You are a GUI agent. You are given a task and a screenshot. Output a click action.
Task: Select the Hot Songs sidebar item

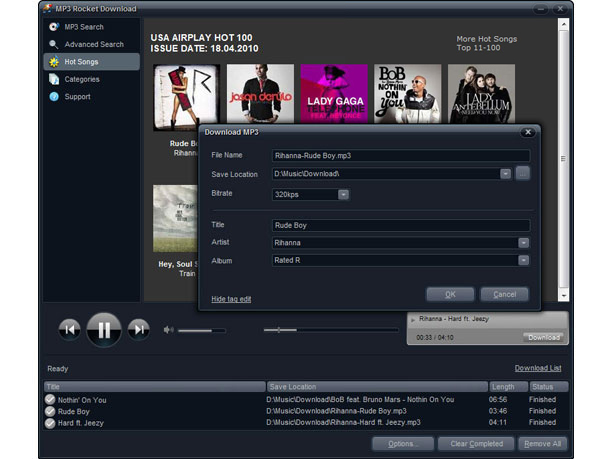pos(91,62)
